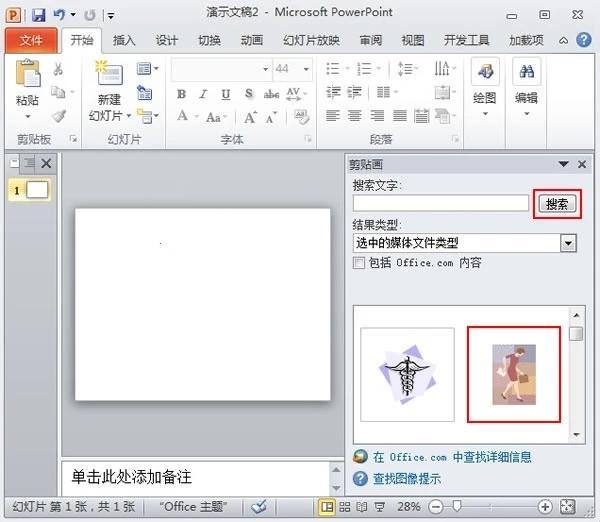Open Hints for finding images link
600x522 pixels.
406,479
